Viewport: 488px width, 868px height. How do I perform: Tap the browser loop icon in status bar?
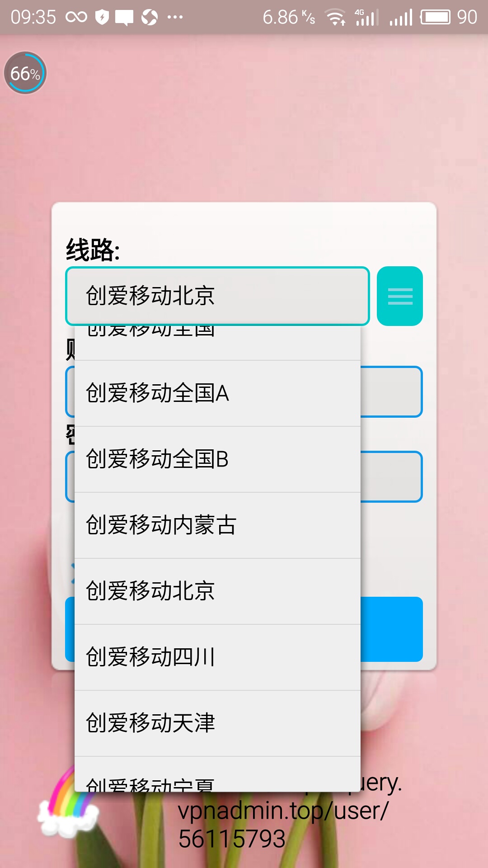[149, 16]
